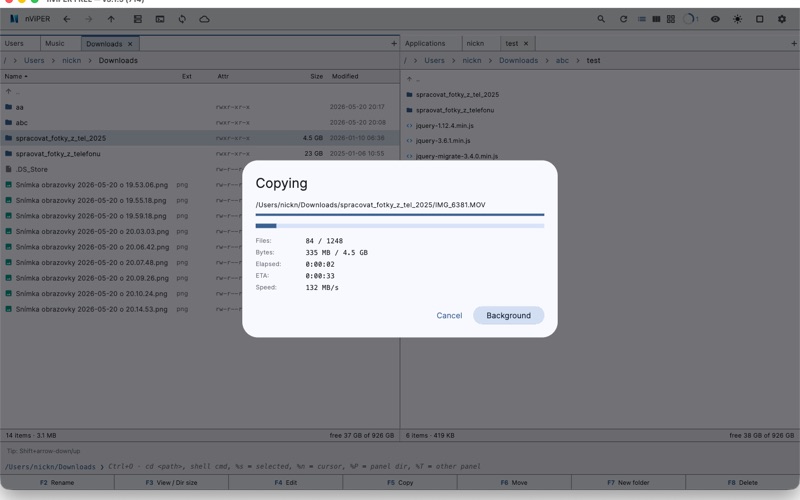Close the test tab
Viewport: 800px width, 500px height.
(526, 44)
